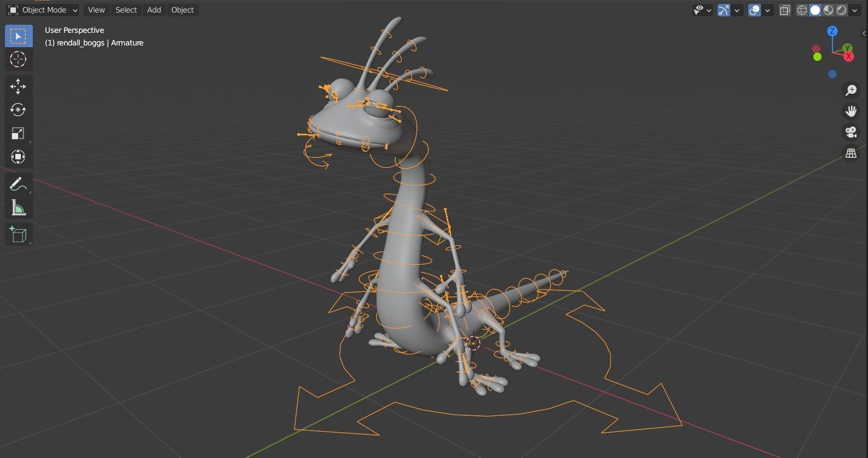Select the Measure ruler tool
This screenshot has width=868, height=458.
point(18,208)
